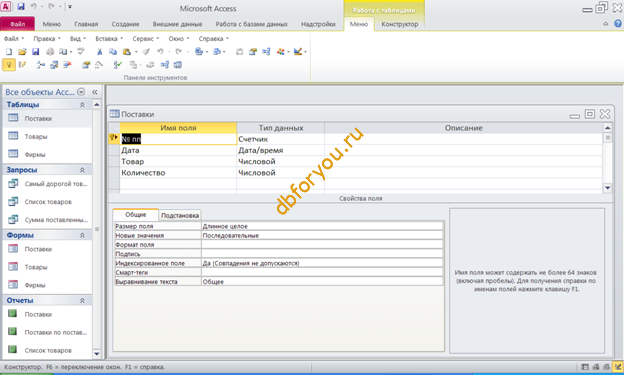Click the Print icon in the toolbar
This screenshot has height=375, width=624.
coord(50,52)
